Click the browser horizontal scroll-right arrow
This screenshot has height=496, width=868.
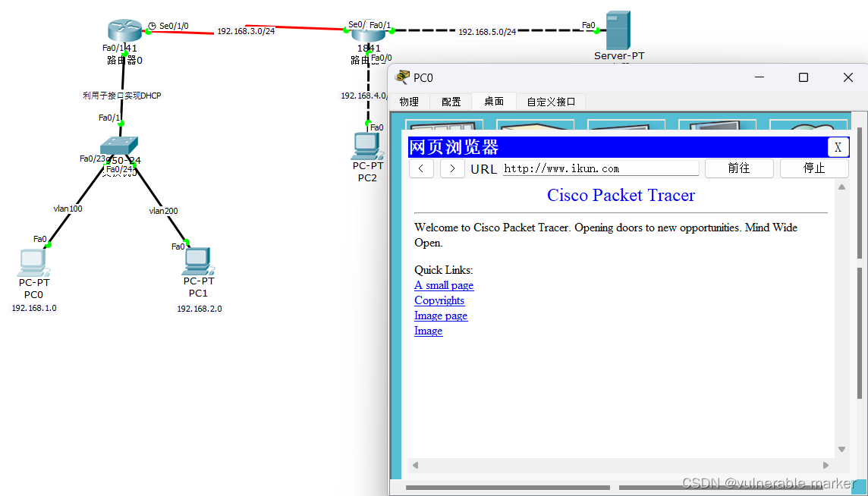(x=826, y=465)
